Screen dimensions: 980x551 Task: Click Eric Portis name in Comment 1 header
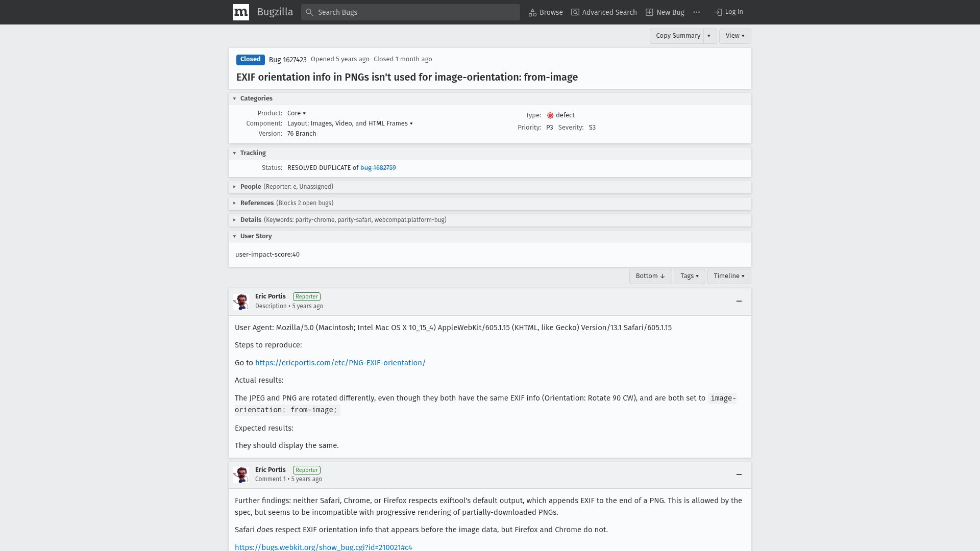(270, 470)
